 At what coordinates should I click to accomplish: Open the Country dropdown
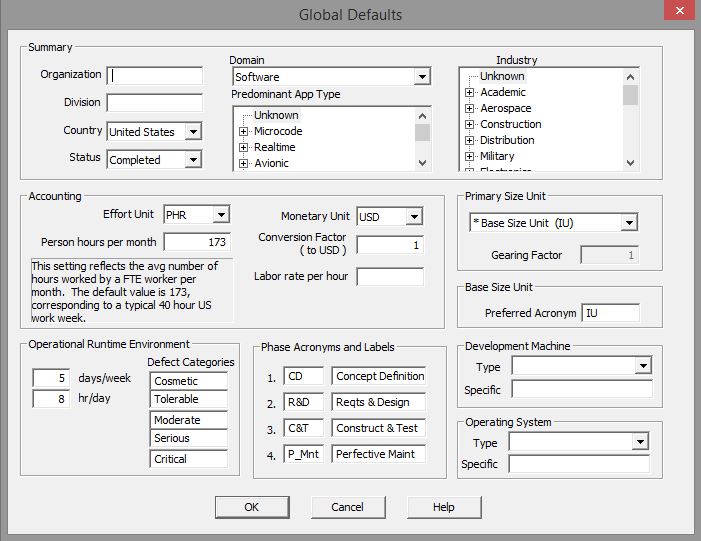[x=193, y=132]
